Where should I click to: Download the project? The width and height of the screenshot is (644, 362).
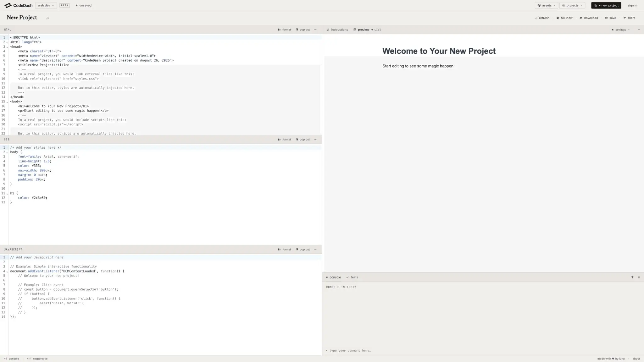click(589, 18)
